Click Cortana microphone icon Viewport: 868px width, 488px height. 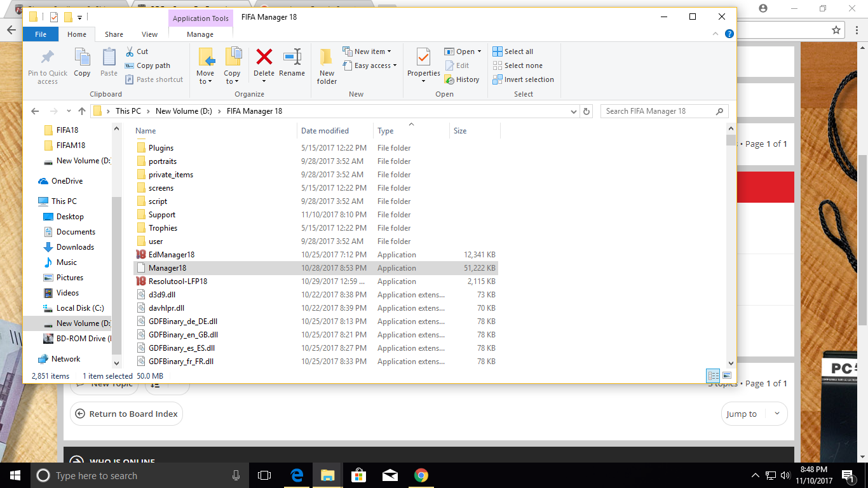(x=236, y=475)
